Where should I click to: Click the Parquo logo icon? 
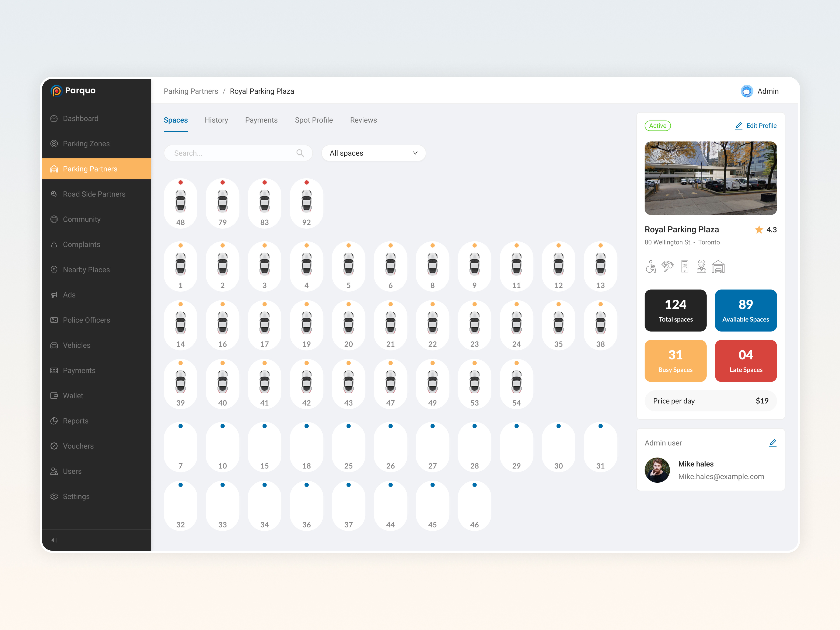click(56, 91)
